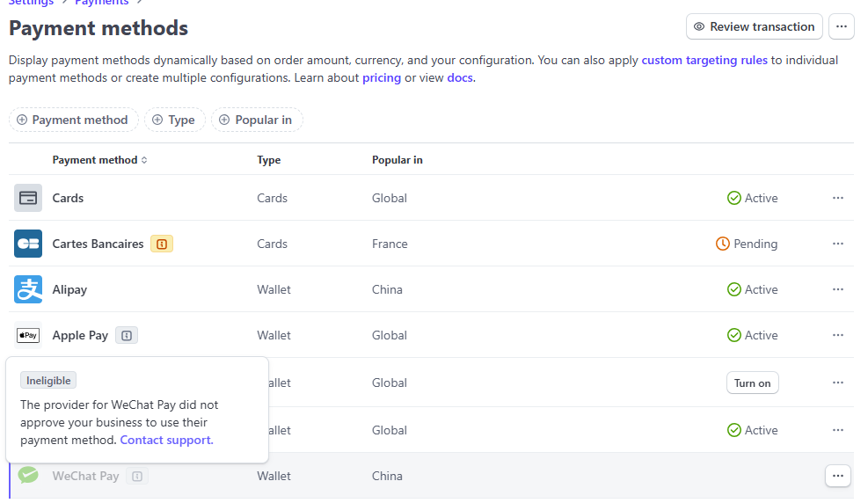Click the Review transaction button
This screenshot has height=503, width=868.
click(x=754, y=26)
